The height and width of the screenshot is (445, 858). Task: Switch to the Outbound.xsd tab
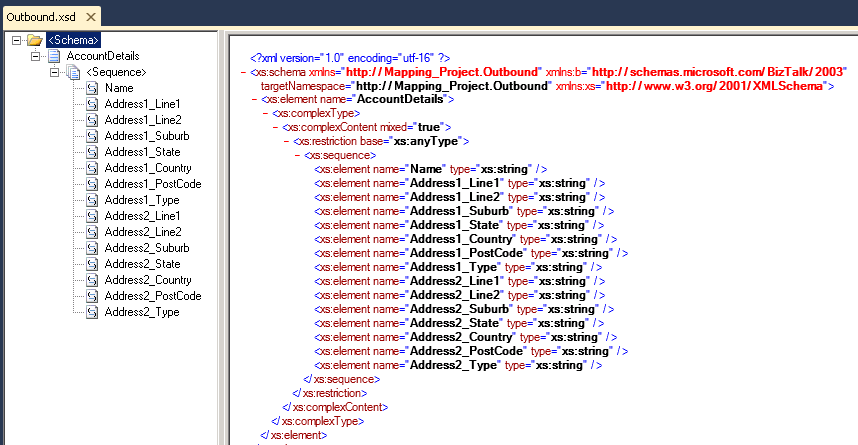39,17
